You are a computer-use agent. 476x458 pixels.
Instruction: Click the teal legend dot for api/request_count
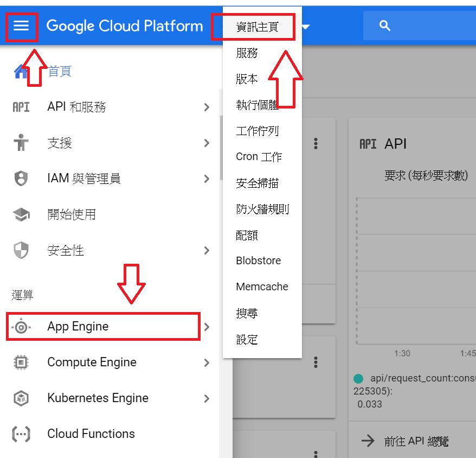pos(358,378)
